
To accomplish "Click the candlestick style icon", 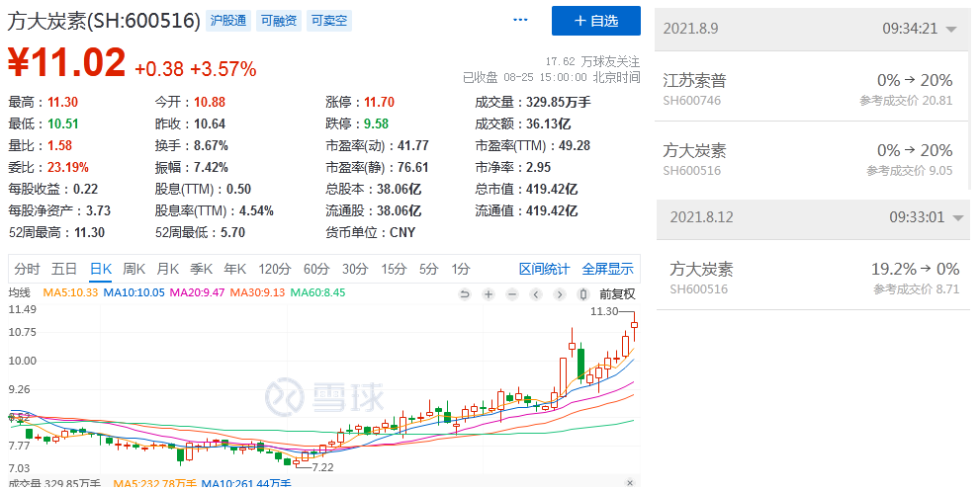I will (x=582, y=294).
